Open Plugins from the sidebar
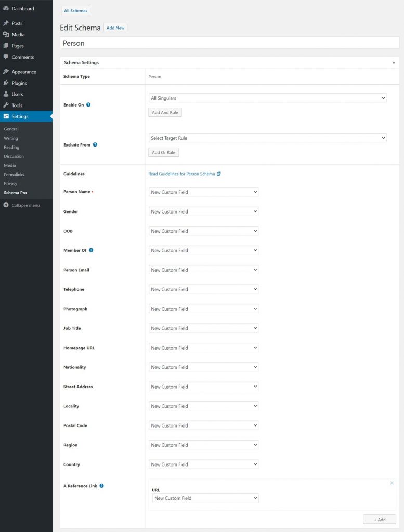 pos(19,83)
